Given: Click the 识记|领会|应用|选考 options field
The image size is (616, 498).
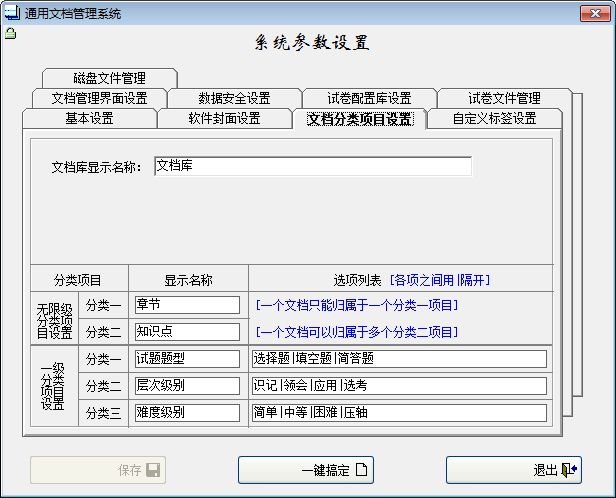Looking at the screenshot, I should [399, 386].
